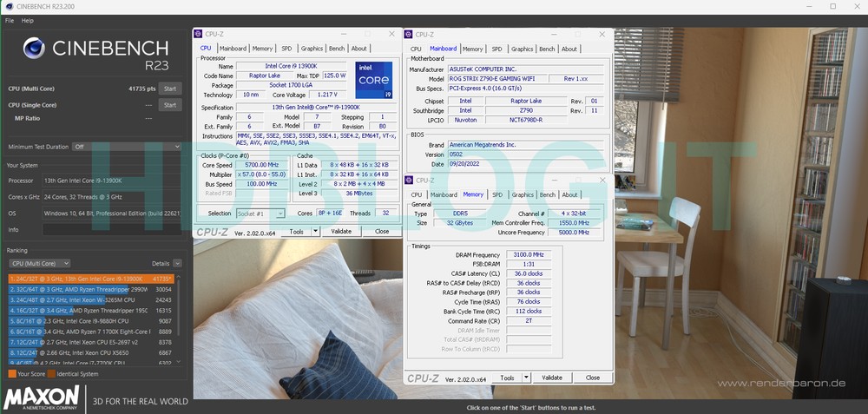This screenshot has width=868, height=414.
Task: Click the Multiplier value x 57.0 (8.0 - 55.0)
Action: pyautogui.click(x=262, y=174)
